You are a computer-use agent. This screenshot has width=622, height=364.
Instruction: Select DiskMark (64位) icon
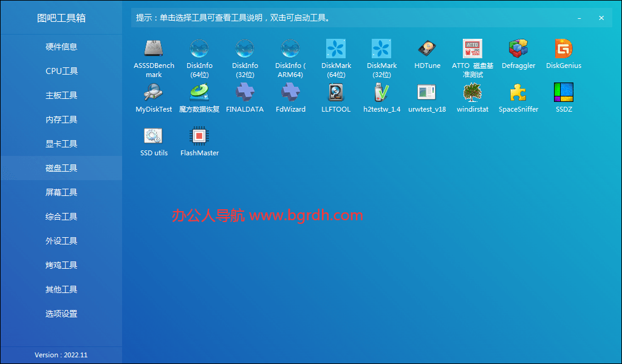point(336,49)
